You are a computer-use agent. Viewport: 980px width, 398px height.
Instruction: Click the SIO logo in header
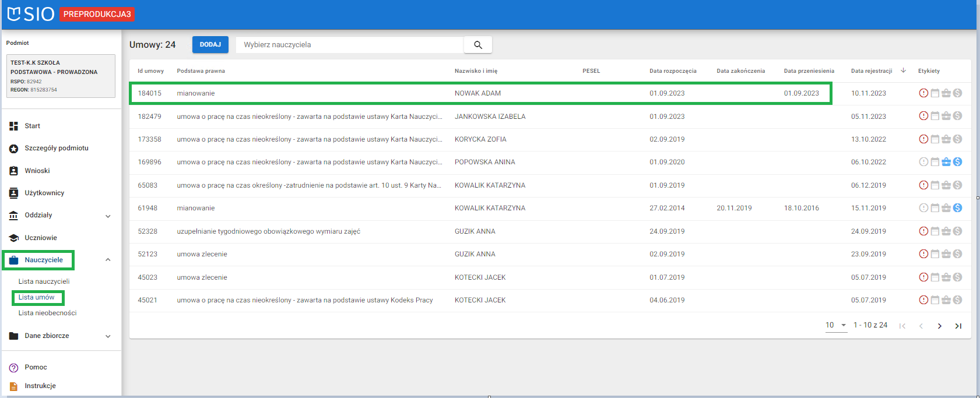(31, 14)
